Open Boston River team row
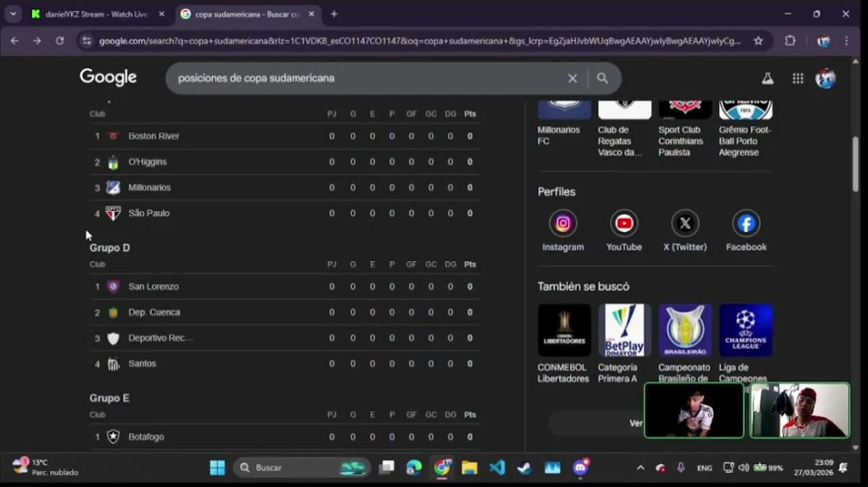Viewport: 868px width, 487px height. coord(284,136)
